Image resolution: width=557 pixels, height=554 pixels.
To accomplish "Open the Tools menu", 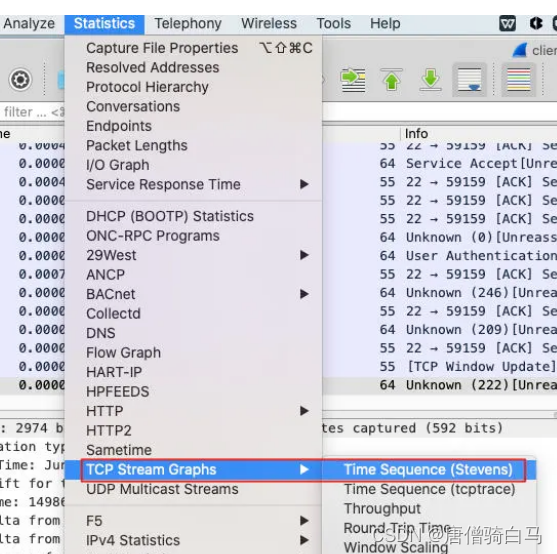I will pyautogui.click(x=334, y=23).
